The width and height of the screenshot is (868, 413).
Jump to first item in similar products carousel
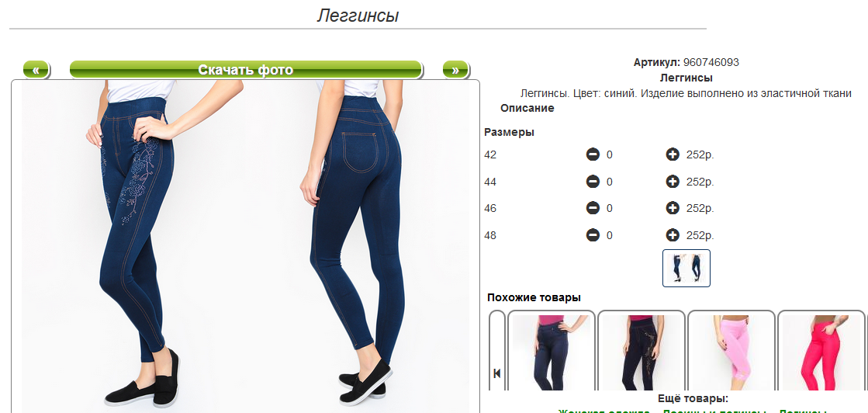click(497, 373)
